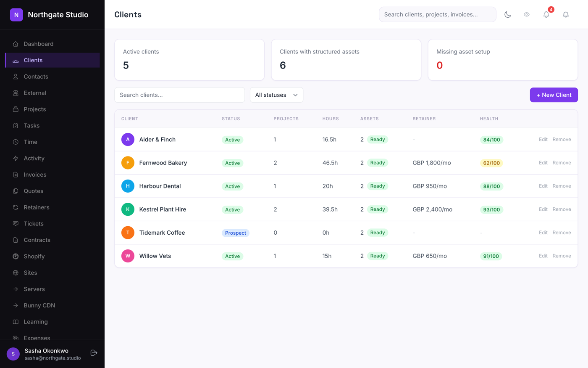
Task: Click the Invoices document icon
Action: pos(16,175)
